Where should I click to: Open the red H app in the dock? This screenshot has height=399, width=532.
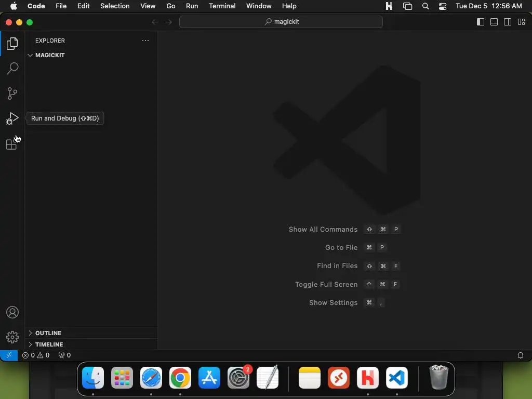coord(368,378)
